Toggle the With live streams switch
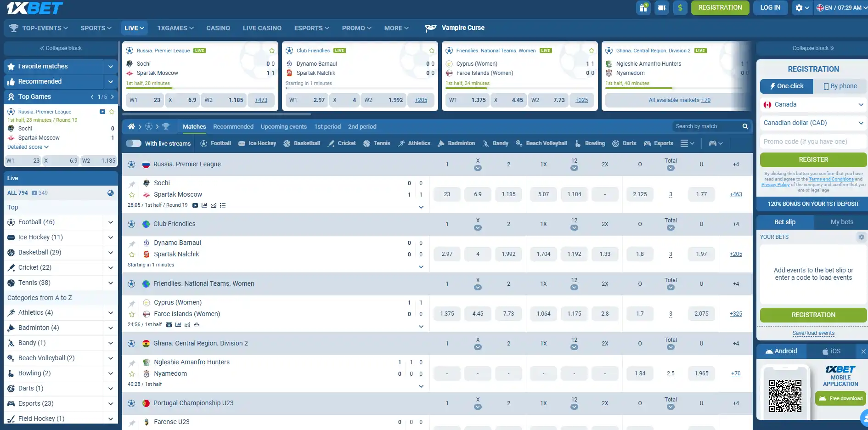This screenshot has height=430, width=868. 134,143
